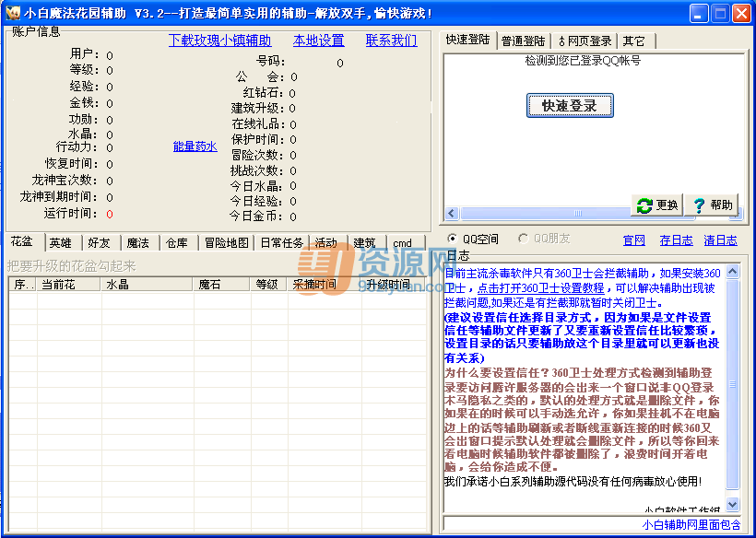
Task: Select the 花盆 tab
Action: [22, 241]
